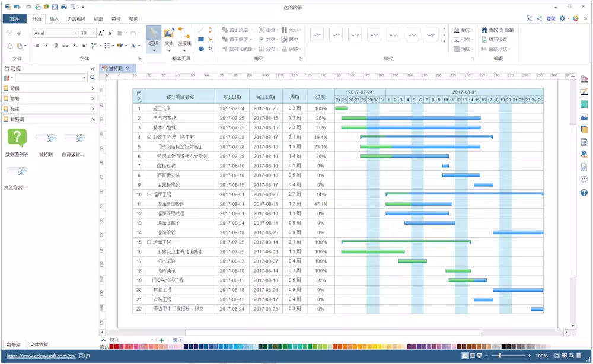The image size is (593, 364).
Task: Switch to the 插入 ribbon tab
Action: click(54, 19)
